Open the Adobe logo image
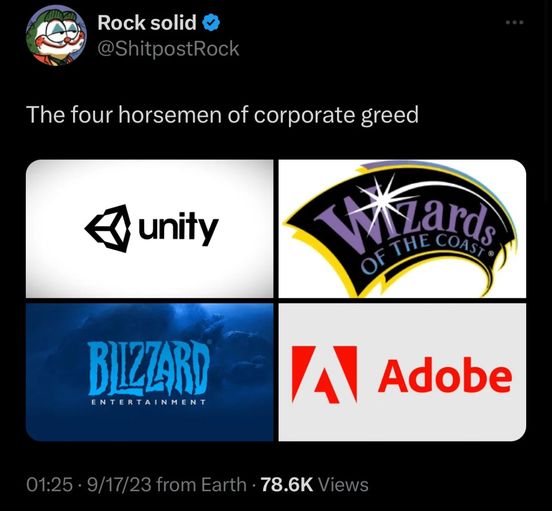The height and width of the screenshot is (511, 552). (402, 372)
